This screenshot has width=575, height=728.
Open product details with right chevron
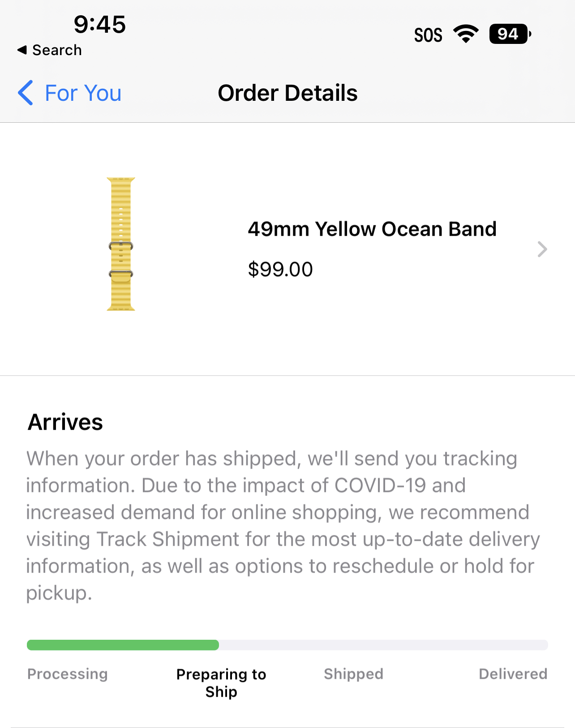pyautogui.click(x=542, y=249)
